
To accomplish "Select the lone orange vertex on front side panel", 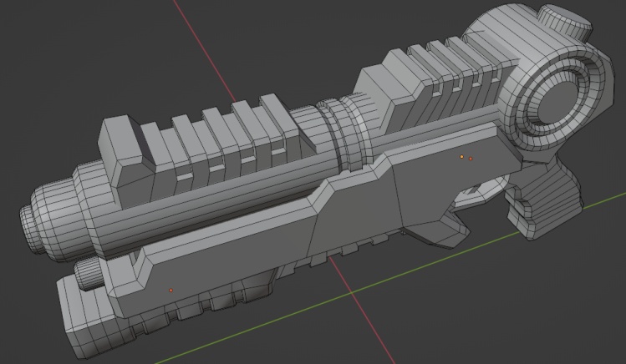I will [x=170, y=291].
